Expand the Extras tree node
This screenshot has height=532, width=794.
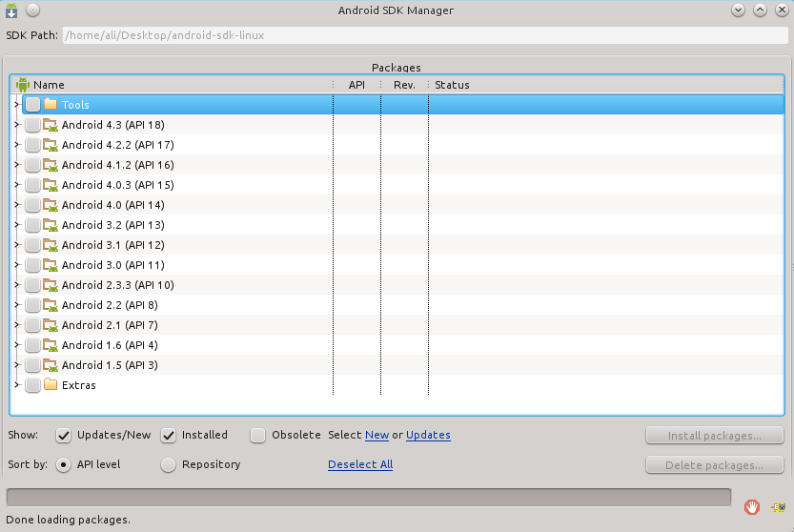(17, 384)
